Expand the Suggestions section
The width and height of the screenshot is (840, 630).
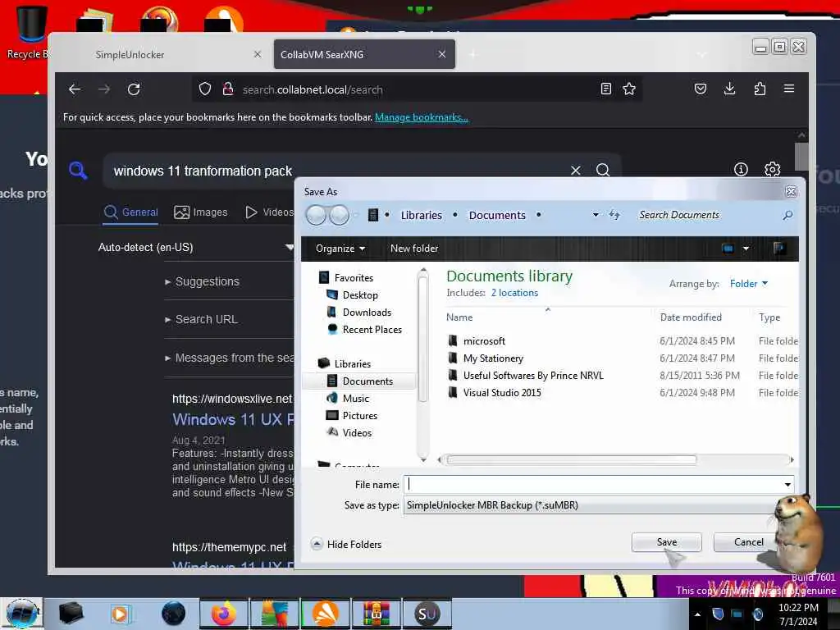pos(203,282)
